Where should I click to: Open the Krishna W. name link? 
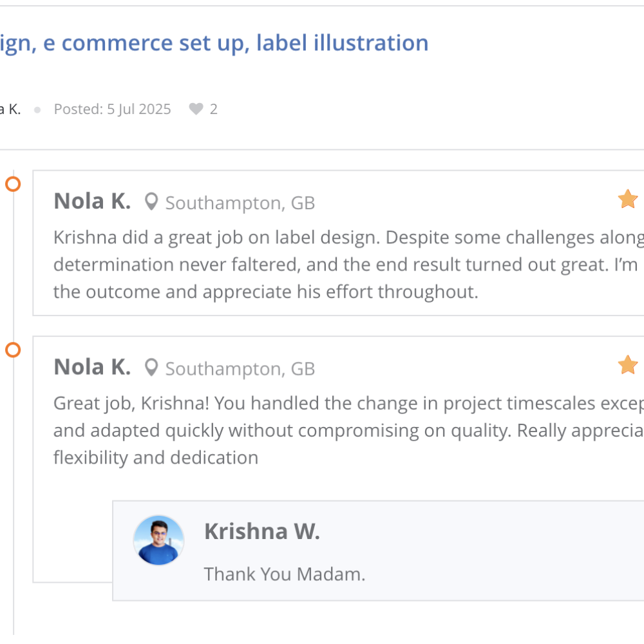(x=261, y=531)
